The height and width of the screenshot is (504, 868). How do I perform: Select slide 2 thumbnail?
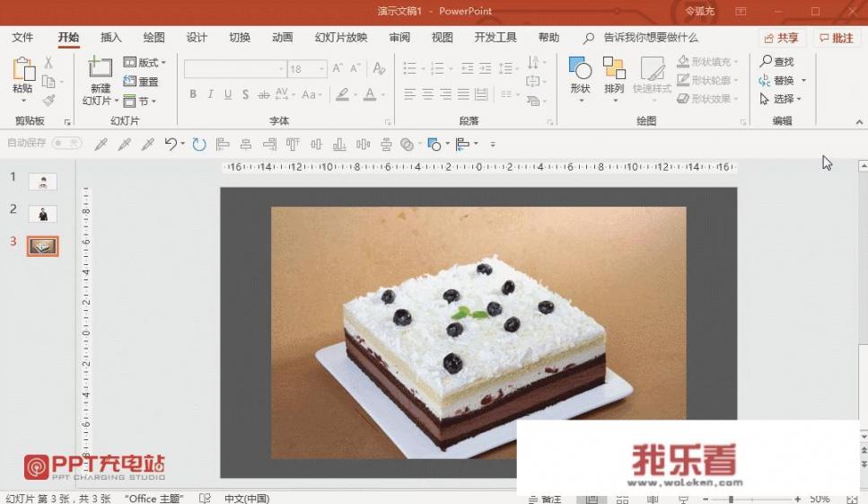42,214
